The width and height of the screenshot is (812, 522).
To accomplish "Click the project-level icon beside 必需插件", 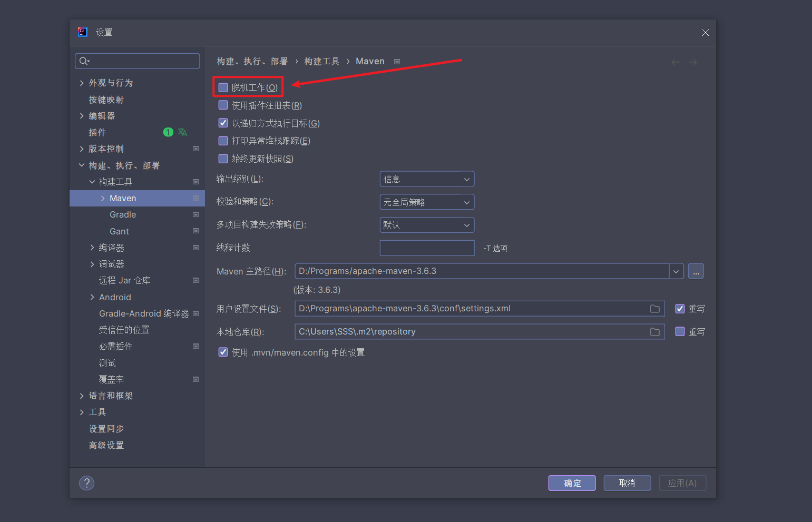I will point(196,346).
